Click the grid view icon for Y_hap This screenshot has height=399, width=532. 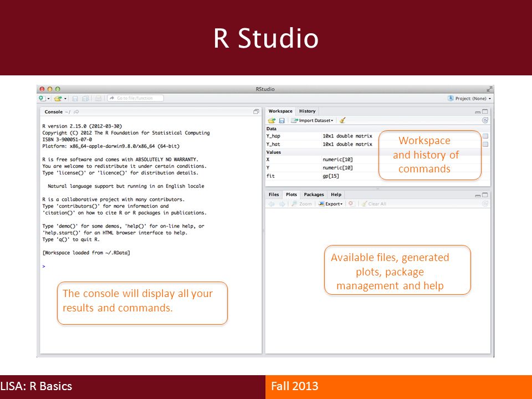(x=485, y=136)
